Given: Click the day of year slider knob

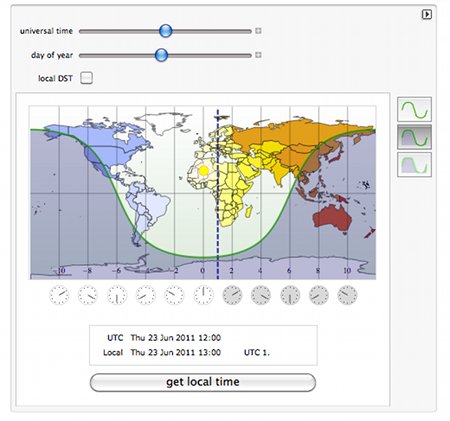Looking at the screenshot, I should click(161, 55).
